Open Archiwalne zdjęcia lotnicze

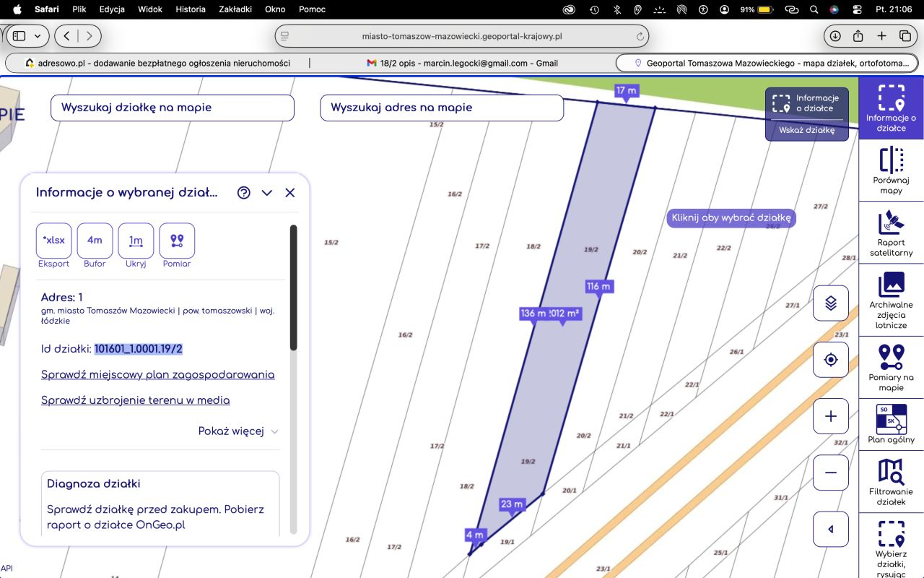pyautogui.click(x=891, y=300)
